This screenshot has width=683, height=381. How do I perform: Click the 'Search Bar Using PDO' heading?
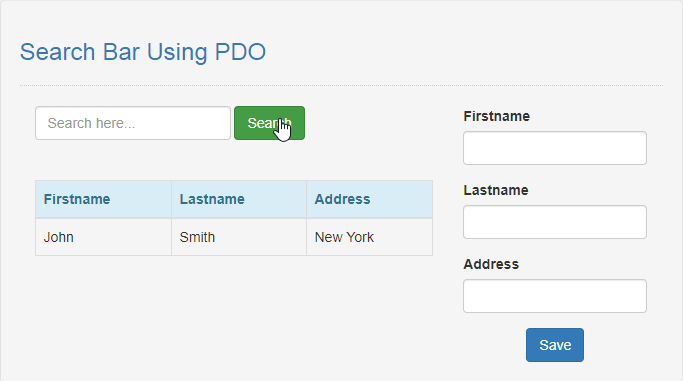tap(143, 52)
